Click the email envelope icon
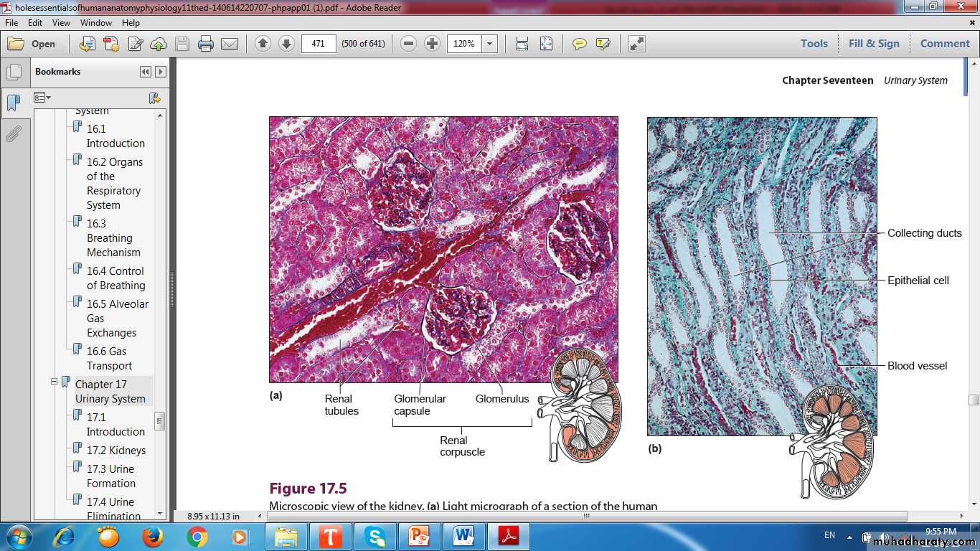Viewport: 980px width, 551px height. coord(230,44)
